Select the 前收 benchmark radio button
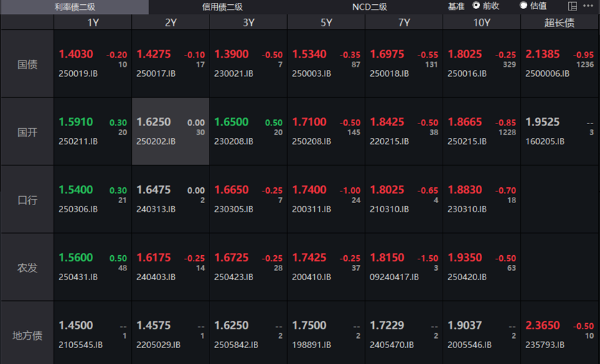 click(477, 6)
